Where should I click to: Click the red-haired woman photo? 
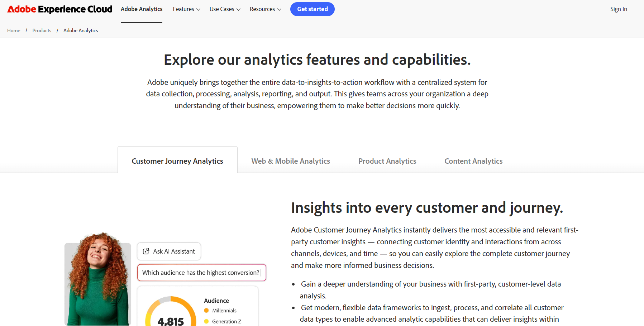tap(98, 279)
